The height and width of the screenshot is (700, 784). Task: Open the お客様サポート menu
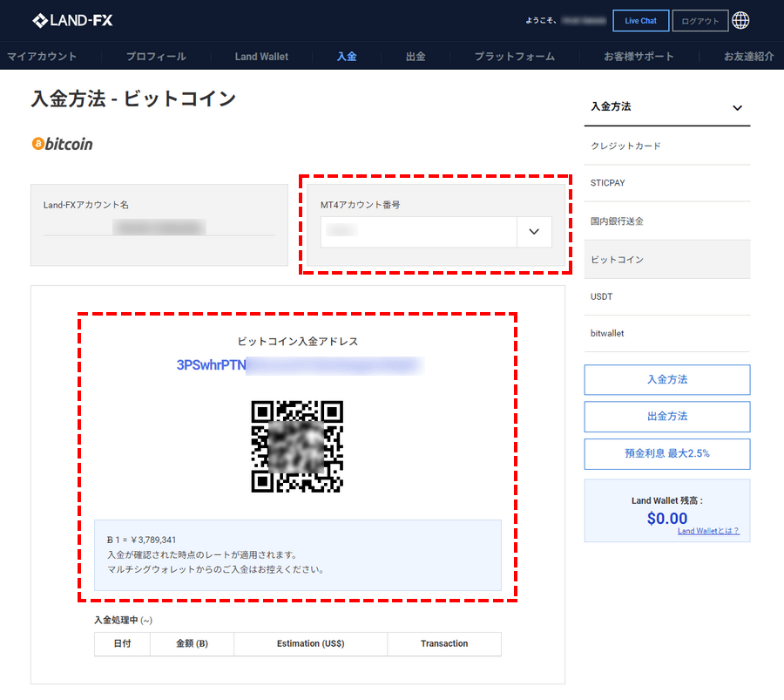(x=639, y=57)
